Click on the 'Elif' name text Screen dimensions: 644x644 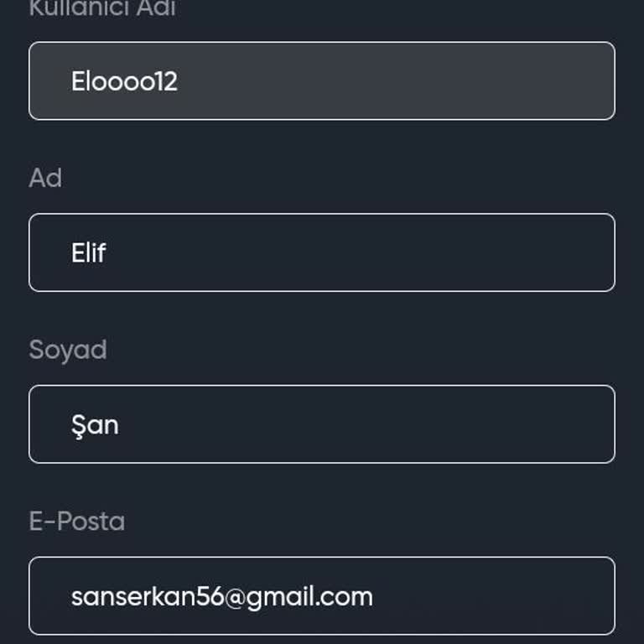coord(88,252)
